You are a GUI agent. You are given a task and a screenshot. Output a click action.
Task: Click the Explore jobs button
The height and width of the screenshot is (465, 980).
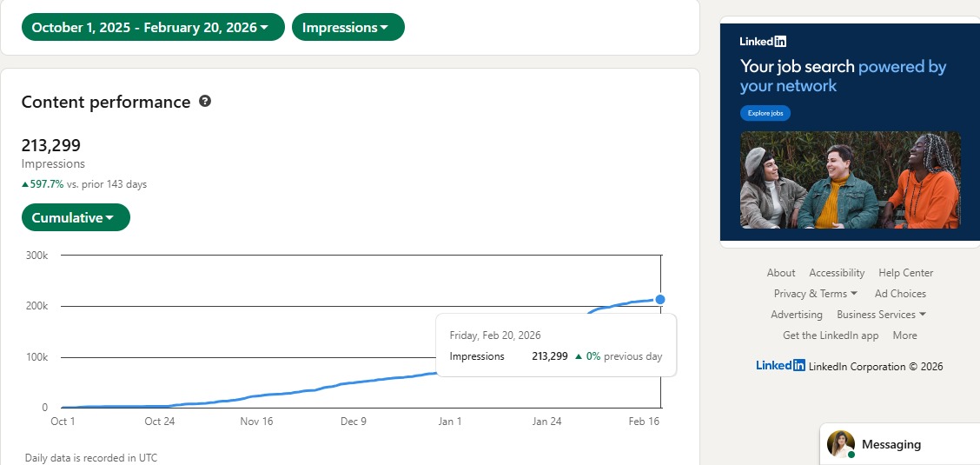765,113
